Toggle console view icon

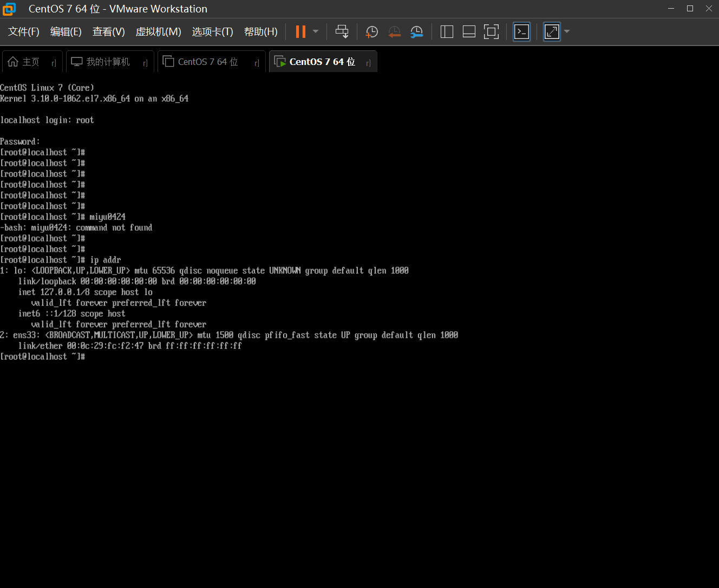pos(521,32)
